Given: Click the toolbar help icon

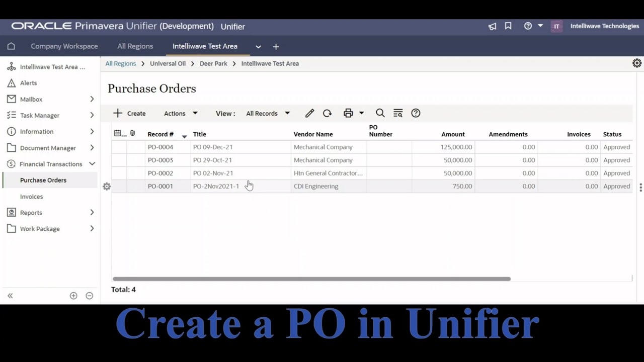Looking at the screenshot, I should tap(416, 113).
